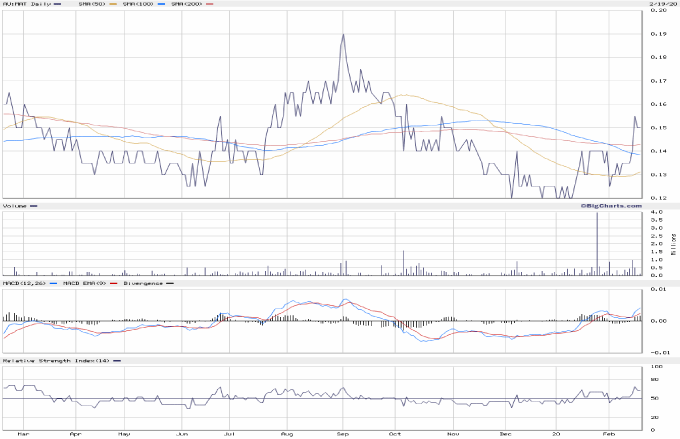
Task: Click the Relative Strength Index(14) label
Action: [x=53, y=360]
